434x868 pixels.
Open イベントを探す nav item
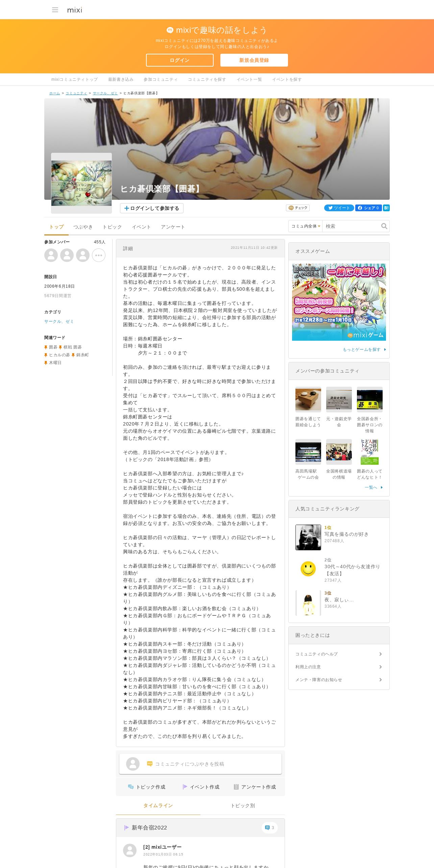(x=287, y=79)
